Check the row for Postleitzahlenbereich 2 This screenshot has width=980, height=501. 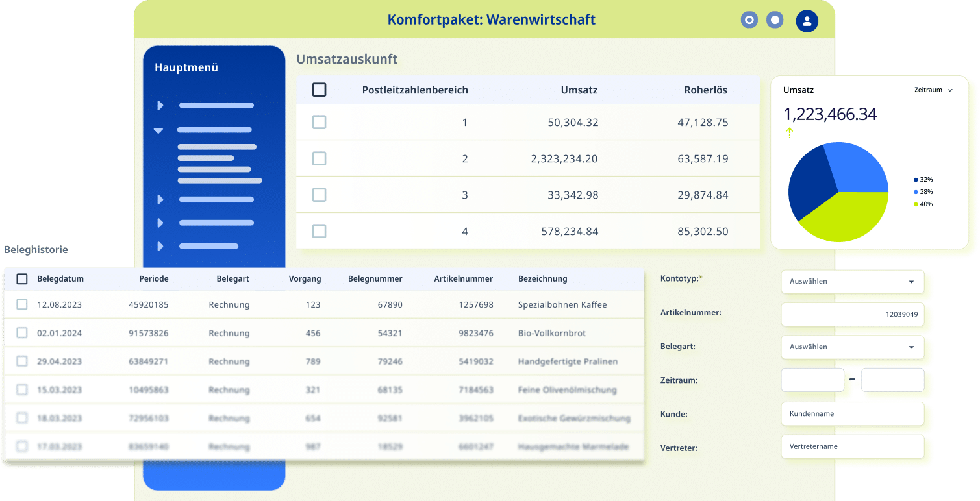coord(319,158)
